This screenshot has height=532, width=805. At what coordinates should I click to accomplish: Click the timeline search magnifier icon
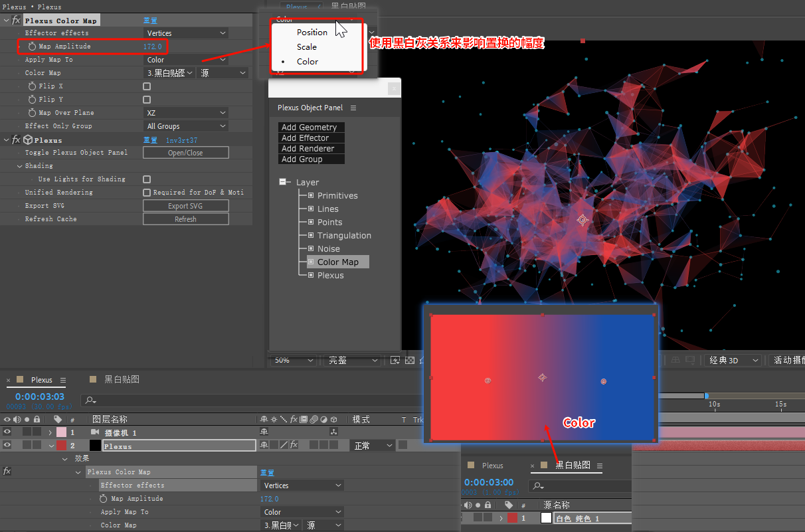click(x=91, y=400)
